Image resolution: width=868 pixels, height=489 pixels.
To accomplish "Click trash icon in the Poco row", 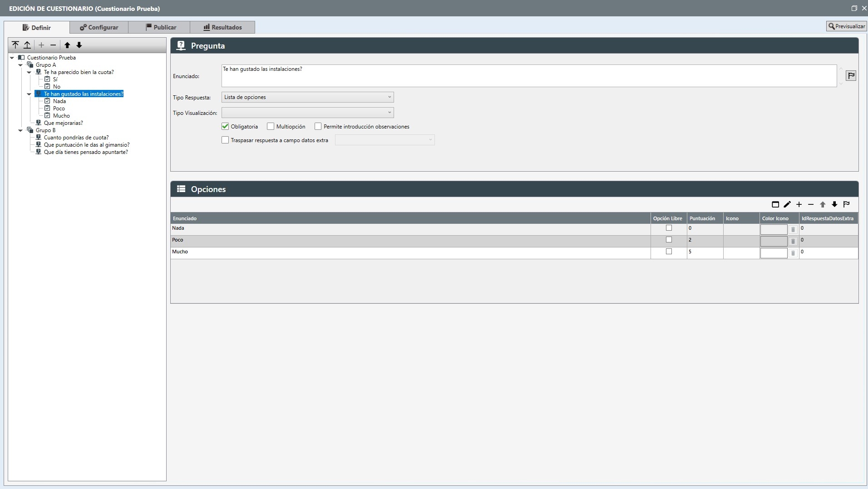I will (x=793, y=242).
